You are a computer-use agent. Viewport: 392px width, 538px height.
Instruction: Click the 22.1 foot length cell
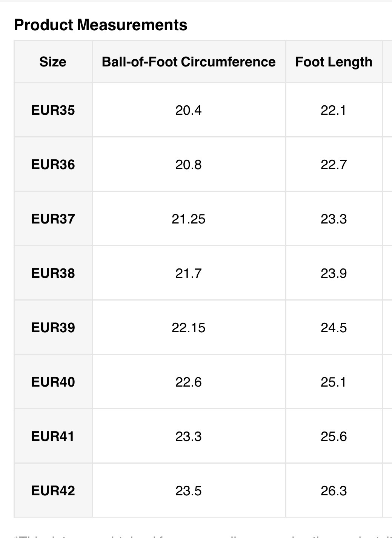(334, 110)
